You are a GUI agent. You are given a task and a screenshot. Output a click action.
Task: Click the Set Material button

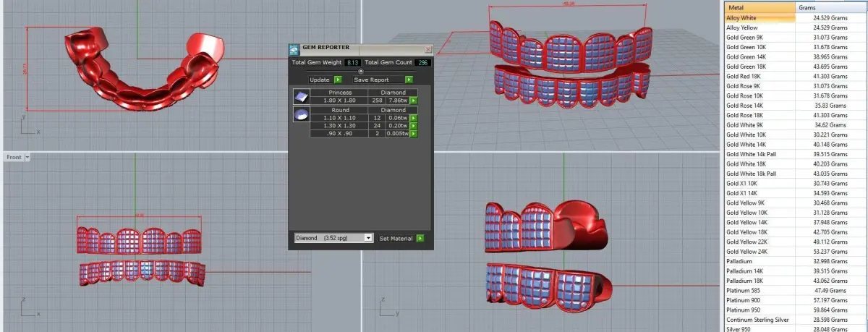395,238
